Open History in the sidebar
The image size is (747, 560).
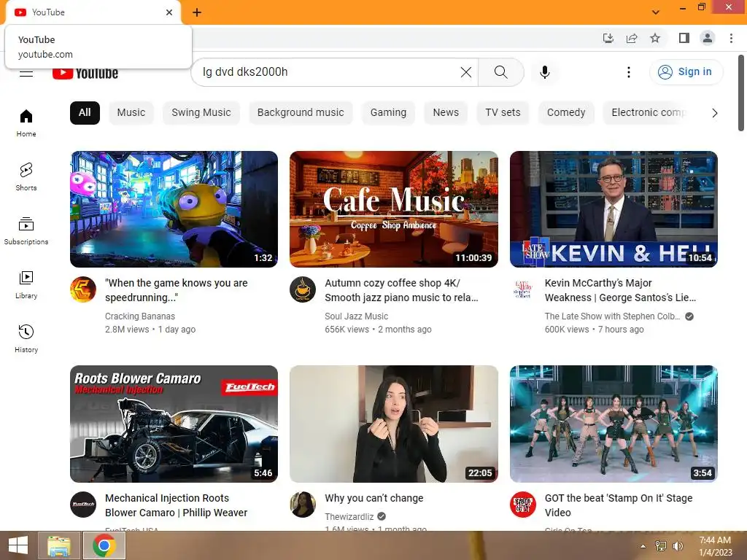pyautogui.click(x=26, y=338)
